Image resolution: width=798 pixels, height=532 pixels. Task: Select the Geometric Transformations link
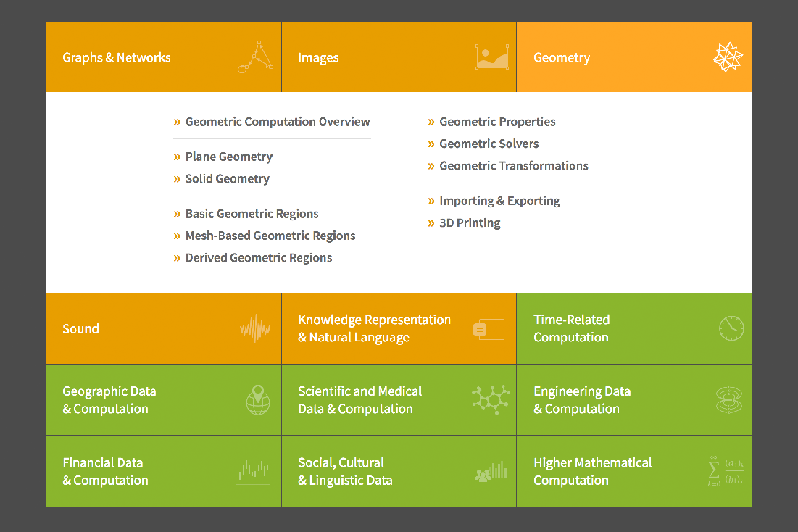point(513,166)
